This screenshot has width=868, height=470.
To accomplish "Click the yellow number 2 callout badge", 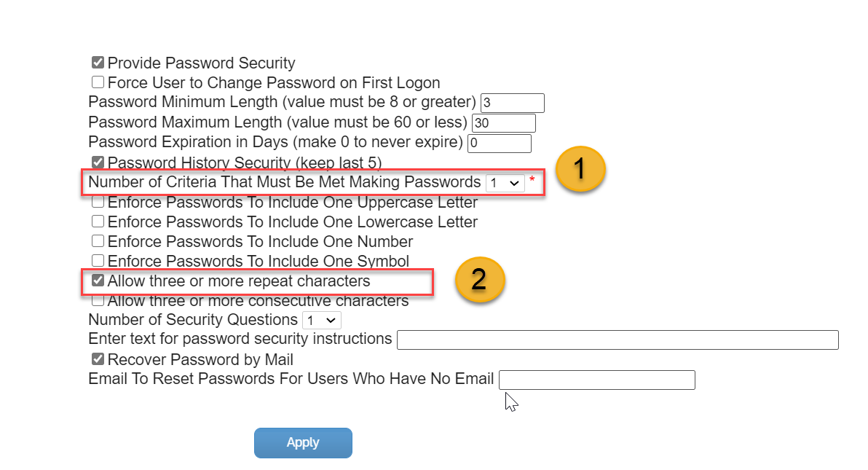I will coord(479,279).
